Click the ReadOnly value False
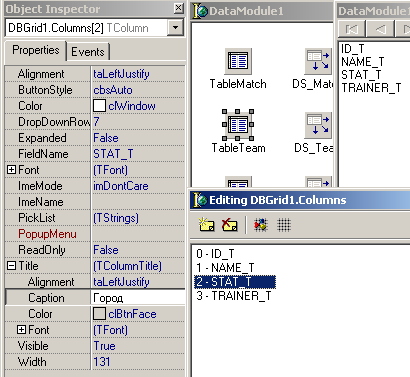The image size is (410, 377). click(106, 250)
